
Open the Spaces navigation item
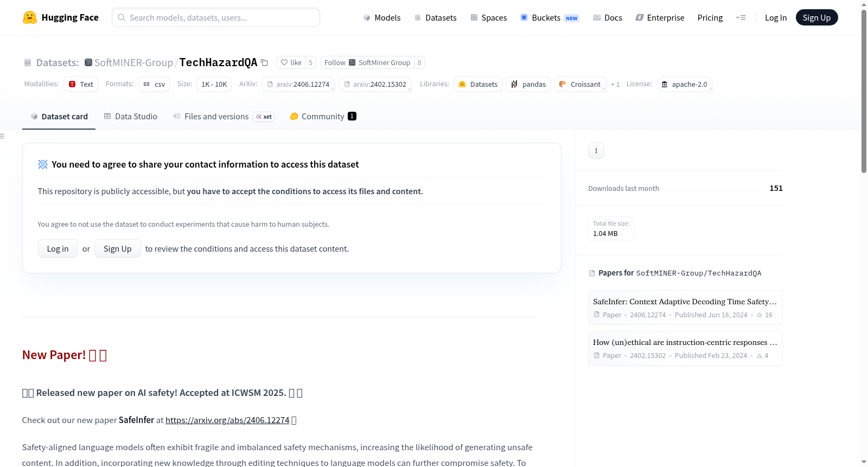[489, 17]
